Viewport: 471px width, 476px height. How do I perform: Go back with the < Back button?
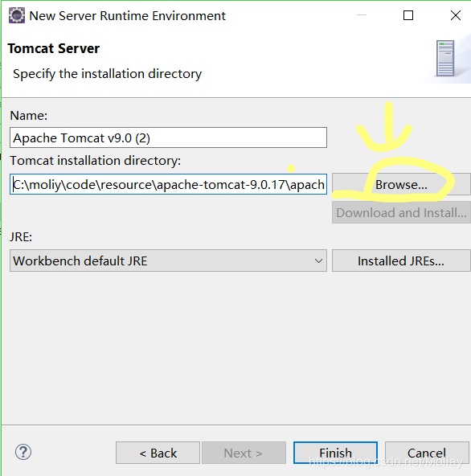pos(158,453)
